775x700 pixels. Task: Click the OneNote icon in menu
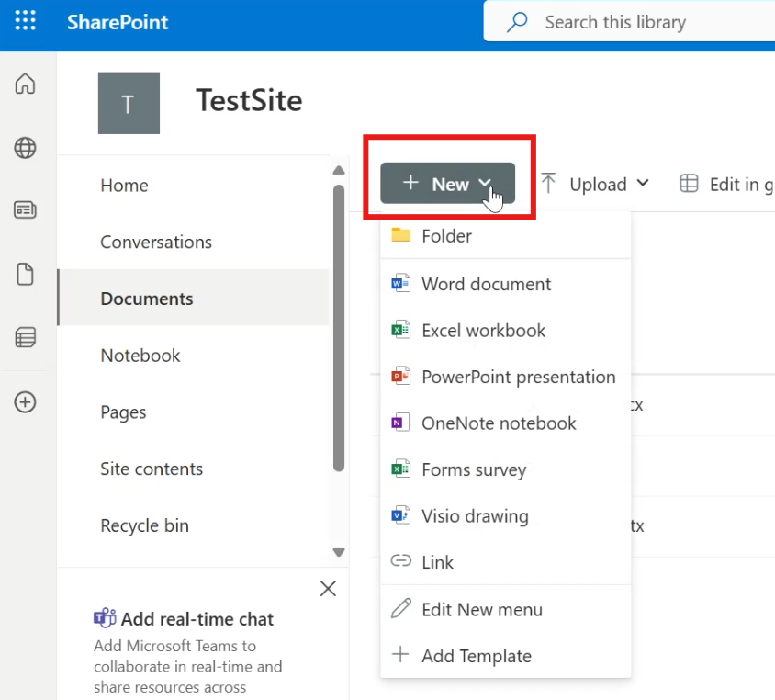(401, 423)
